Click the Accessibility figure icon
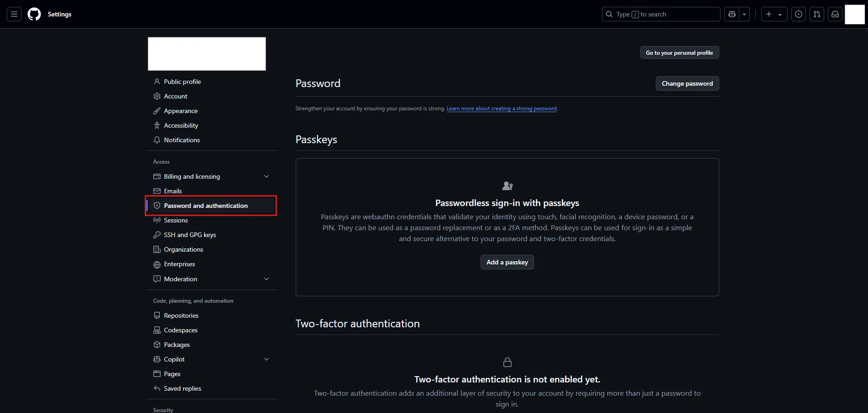 [157, 125]
